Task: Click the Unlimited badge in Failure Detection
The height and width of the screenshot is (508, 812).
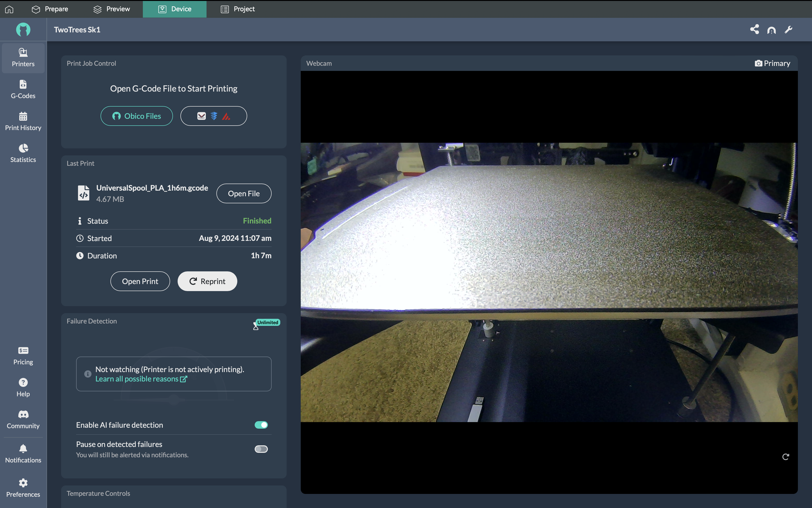Action: (x=268, y=322)
